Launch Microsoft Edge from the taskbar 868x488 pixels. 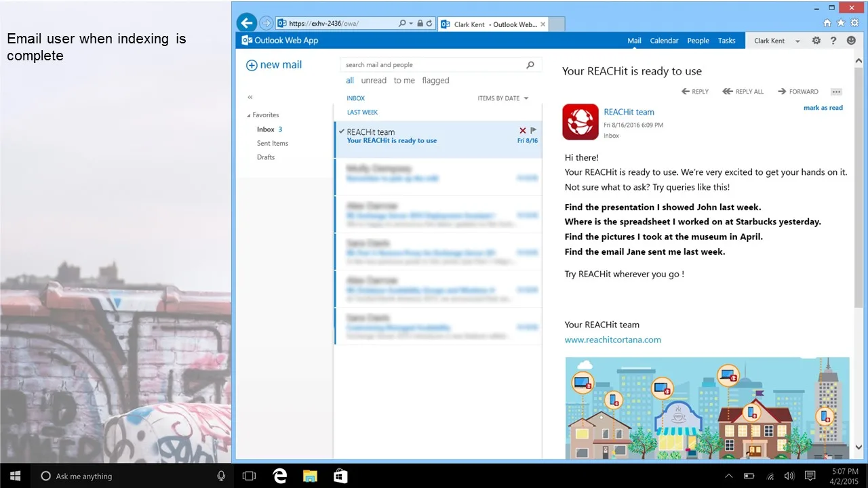click(280, 476)
